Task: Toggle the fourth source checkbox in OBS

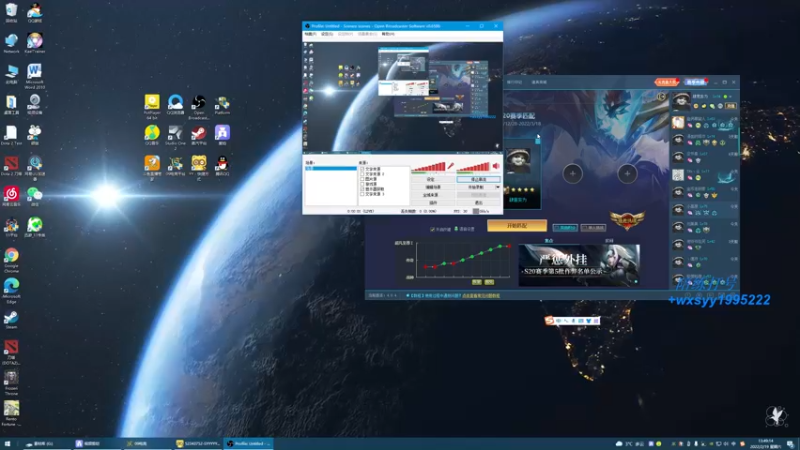Action: pos(362,184)
